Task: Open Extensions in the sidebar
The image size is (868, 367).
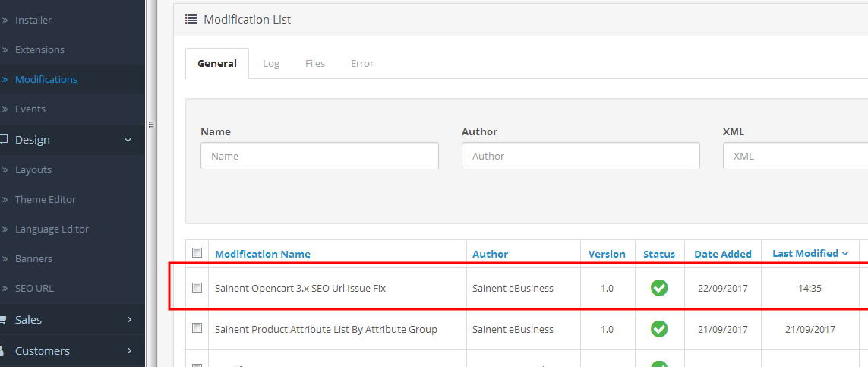Action: [x=39, y=50]
